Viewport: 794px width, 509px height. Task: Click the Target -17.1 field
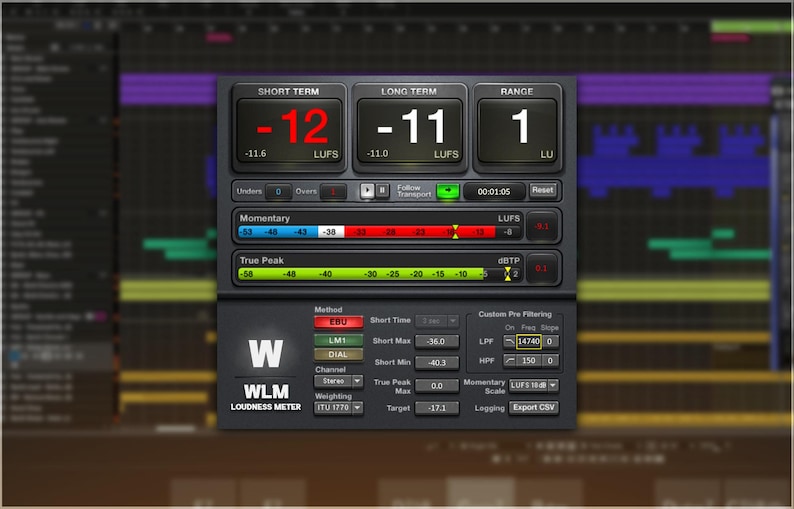436,408
